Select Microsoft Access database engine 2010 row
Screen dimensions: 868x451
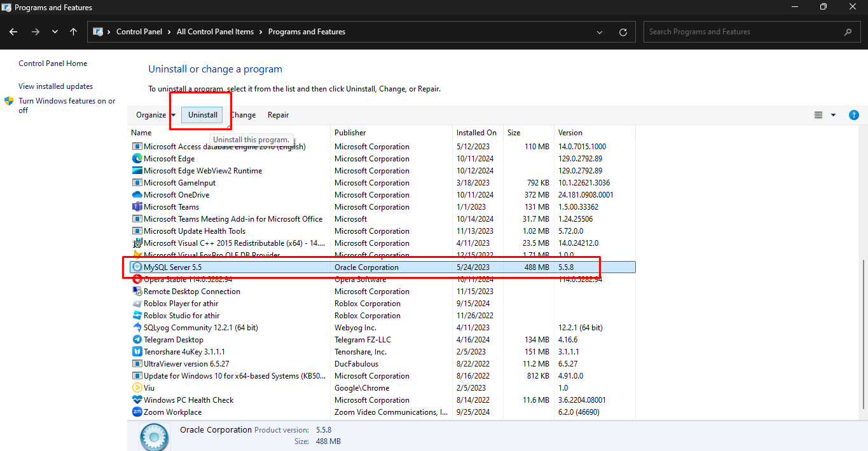point(382,147)
